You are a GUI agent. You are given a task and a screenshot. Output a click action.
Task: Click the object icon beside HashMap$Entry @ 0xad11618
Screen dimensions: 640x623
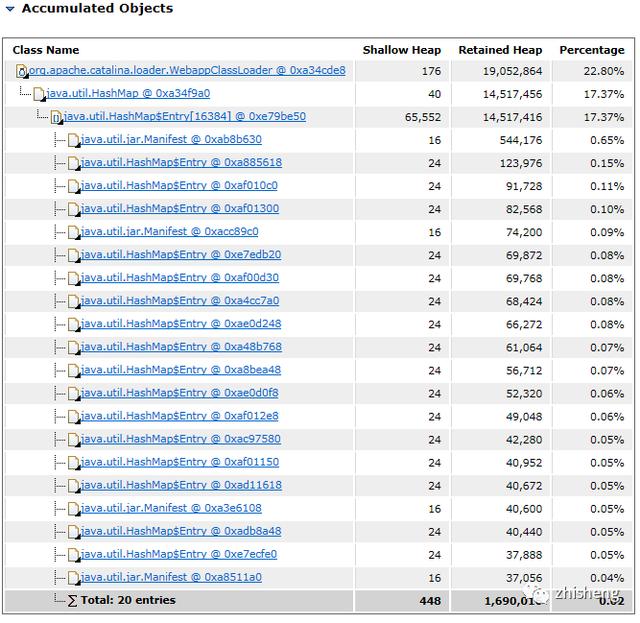74,486
